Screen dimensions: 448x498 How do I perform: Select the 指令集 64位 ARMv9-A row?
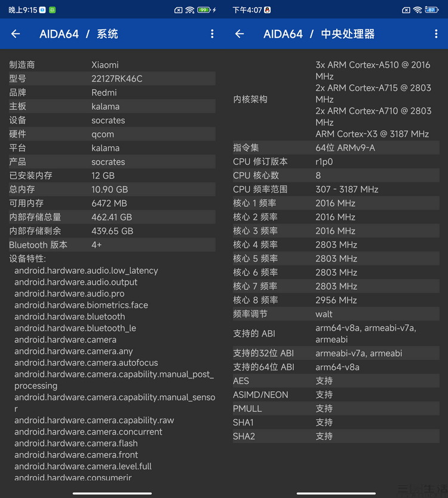point(336,148)
